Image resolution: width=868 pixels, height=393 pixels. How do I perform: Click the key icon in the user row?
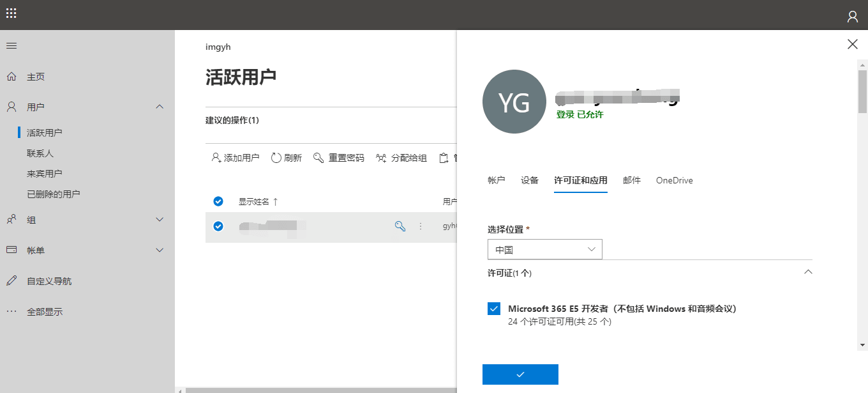(x=400, y=226)
